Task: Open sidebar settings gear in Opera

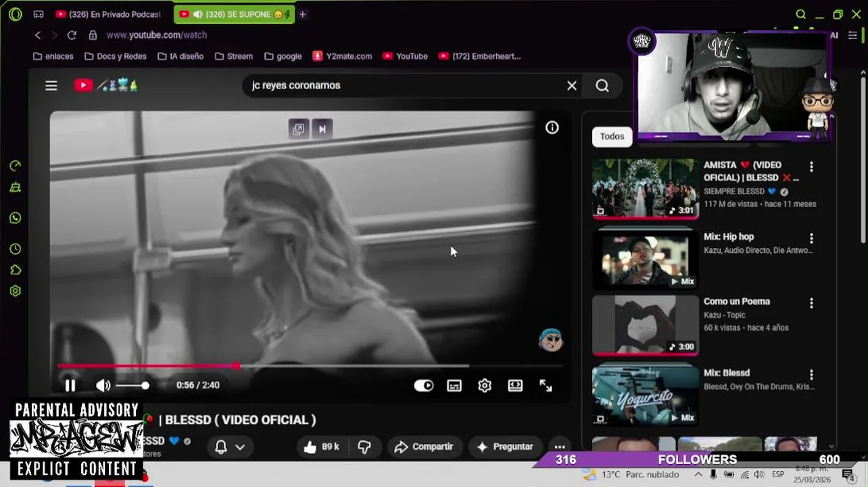Action: tap(16, 291)
